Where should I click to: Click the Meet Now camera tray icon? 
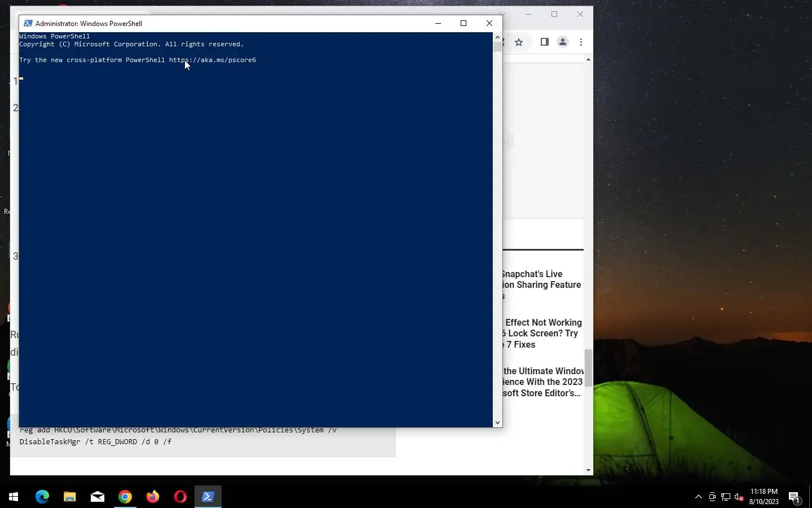712,497
